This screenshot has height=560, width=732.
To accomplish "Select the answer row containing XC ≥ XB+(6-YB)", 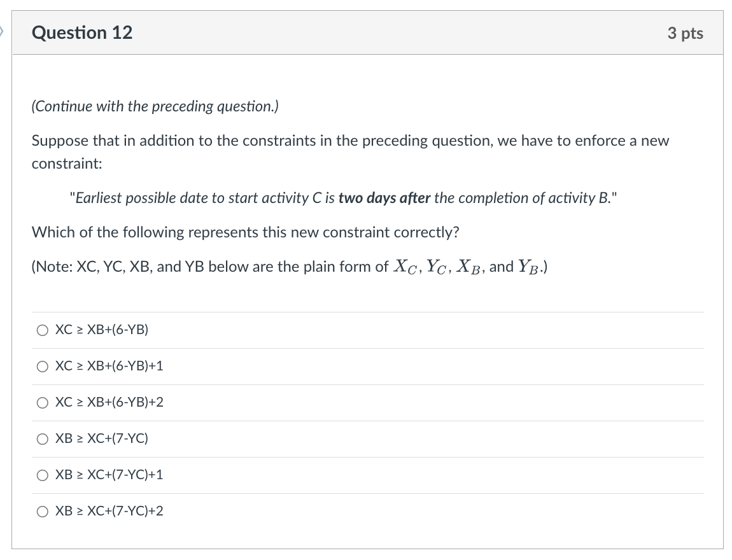I will (x=102, y=330).
